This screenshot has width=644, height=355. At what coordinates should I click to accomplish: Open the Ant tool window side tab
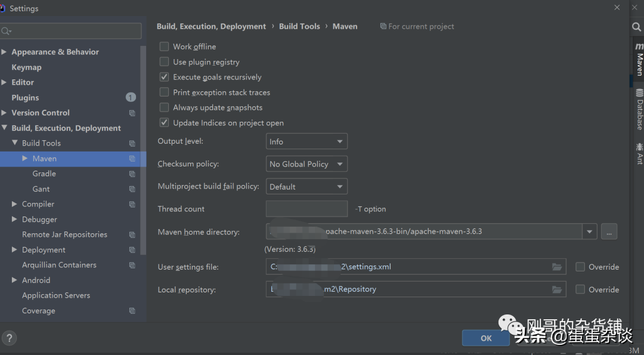[639, 153]
